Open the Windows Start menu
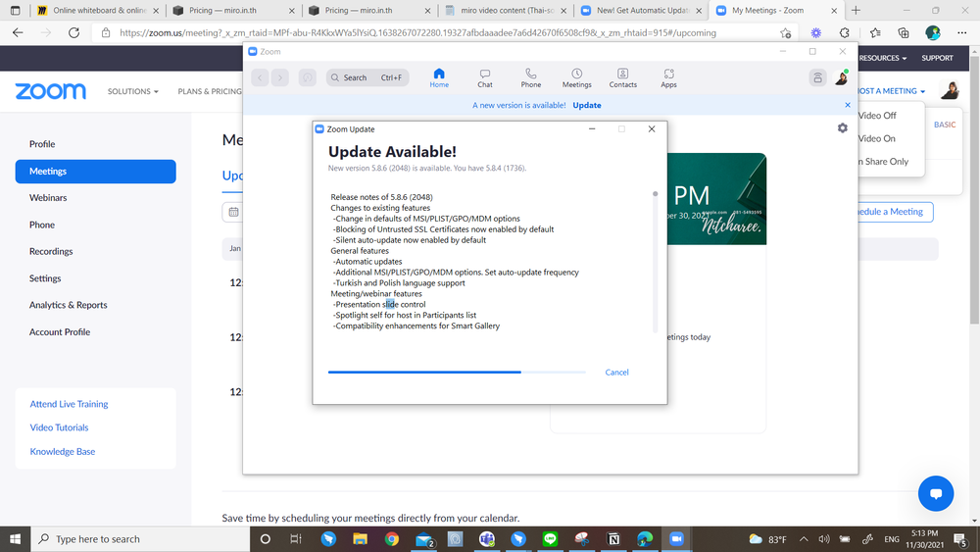The height and width of the screenshot is (552, 980). pos(15,539)
